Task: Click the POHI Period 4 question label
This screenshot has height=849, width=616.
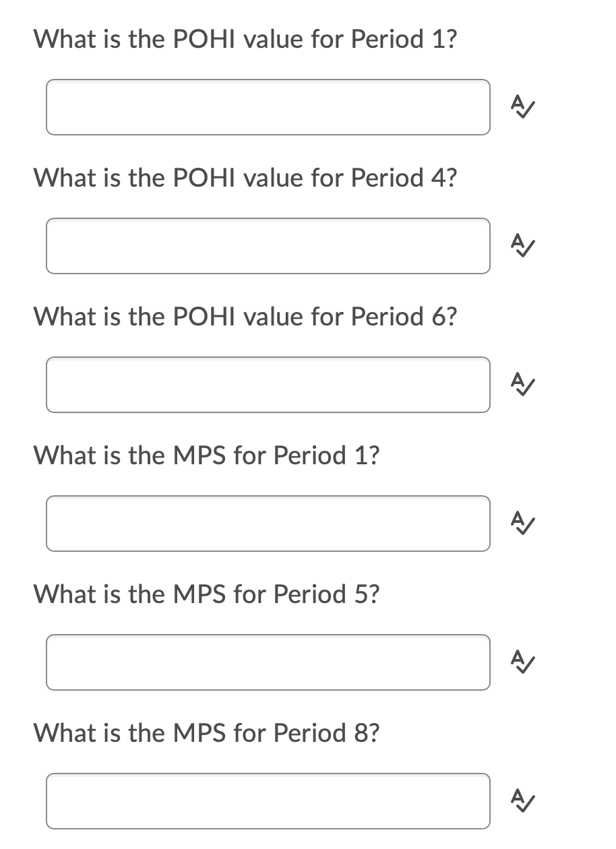Action: click(x=245, y=178)
